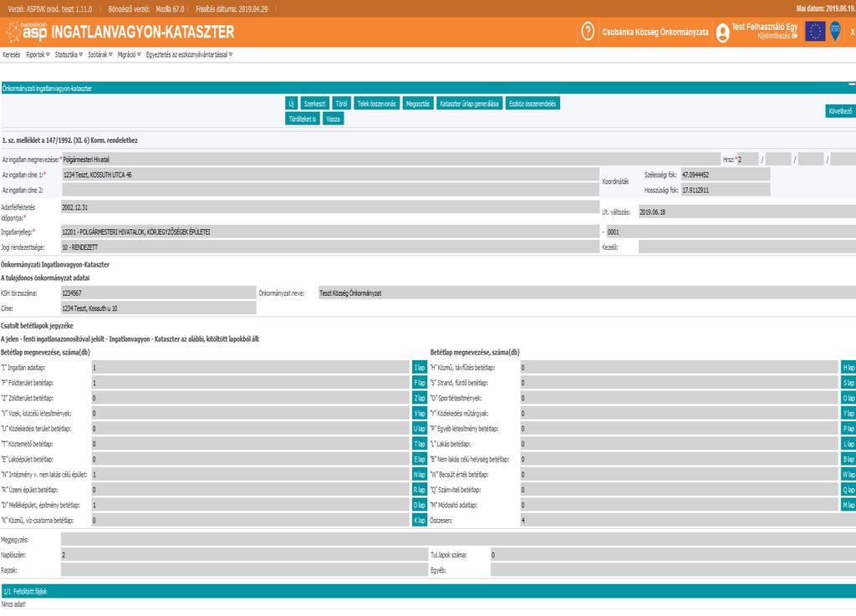Open the F lap button
The width and height of the screenshot is (856, 616).
point(420,383)
